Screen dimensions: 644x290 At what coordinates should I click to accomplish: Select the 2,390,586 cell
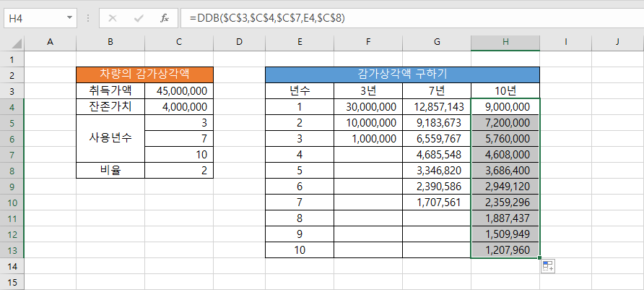437,187
